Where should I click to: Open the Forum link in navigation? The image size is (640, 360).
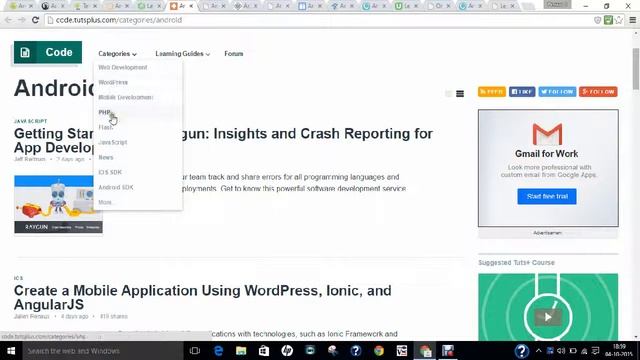click(x=233, y=54)
